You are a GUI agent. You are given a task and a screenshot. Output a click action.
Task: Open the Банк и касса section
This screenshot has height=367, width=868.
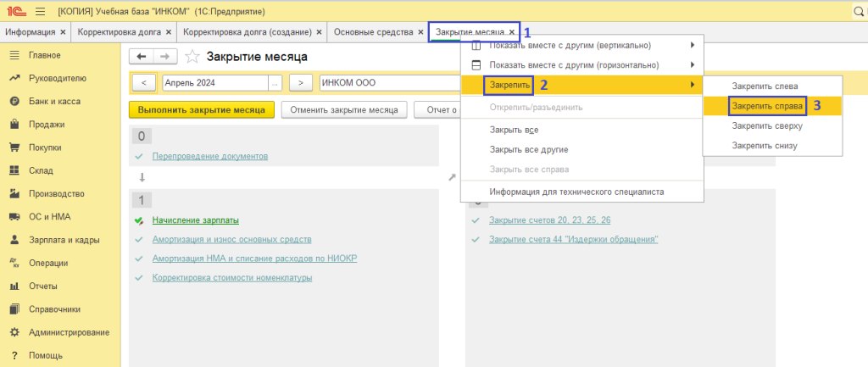coord(55,101)
